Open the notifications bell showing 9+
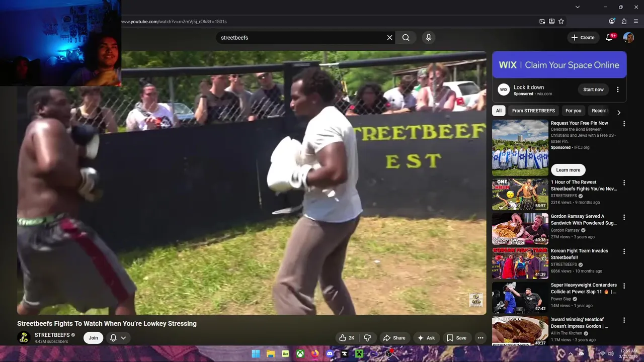This screenshot has height=362, width=644. click(610, 37)
